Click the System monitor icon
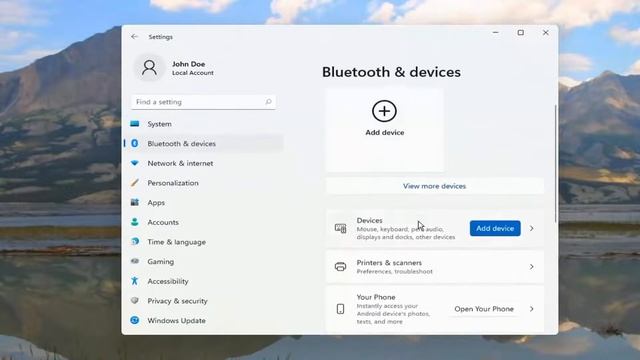Image resolution: width=640 pixels, height=360 pixels. 135,124
